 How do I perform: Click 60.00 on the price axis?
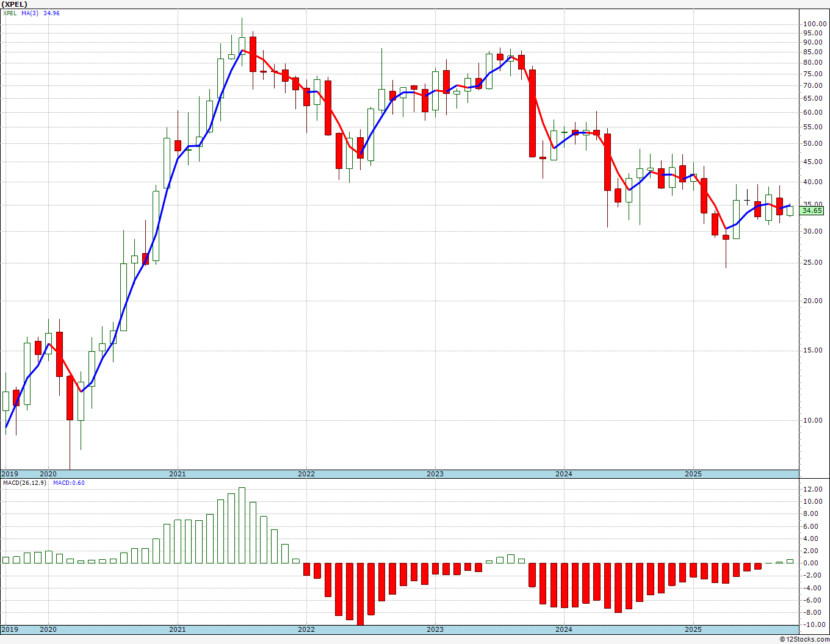click(813, 112)
